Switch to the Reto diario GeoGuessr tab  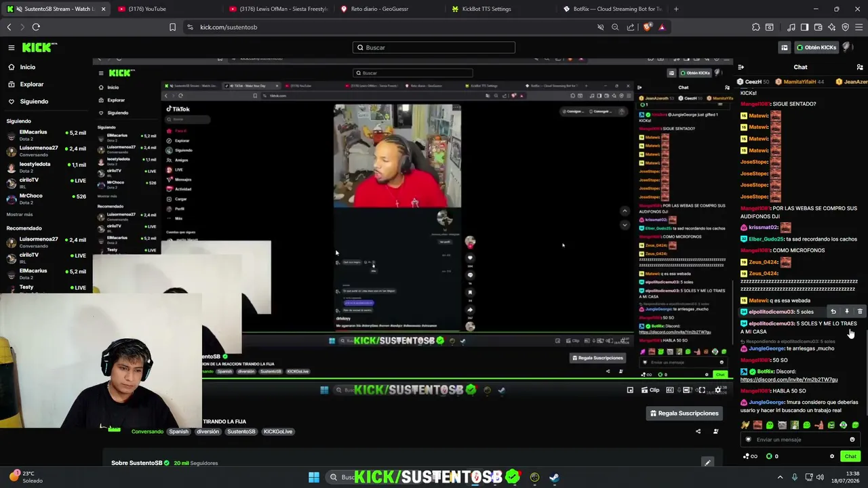(388, 9)
